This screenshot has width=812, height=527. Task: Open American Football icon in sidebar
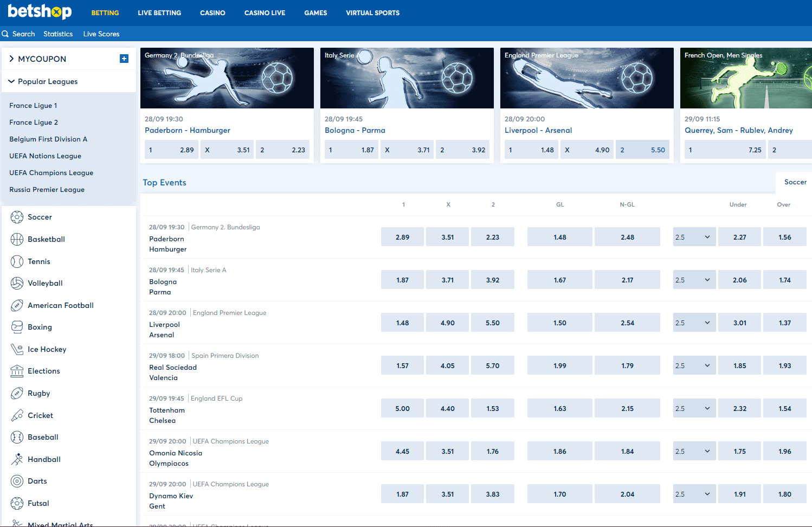(x=17, y=305)
